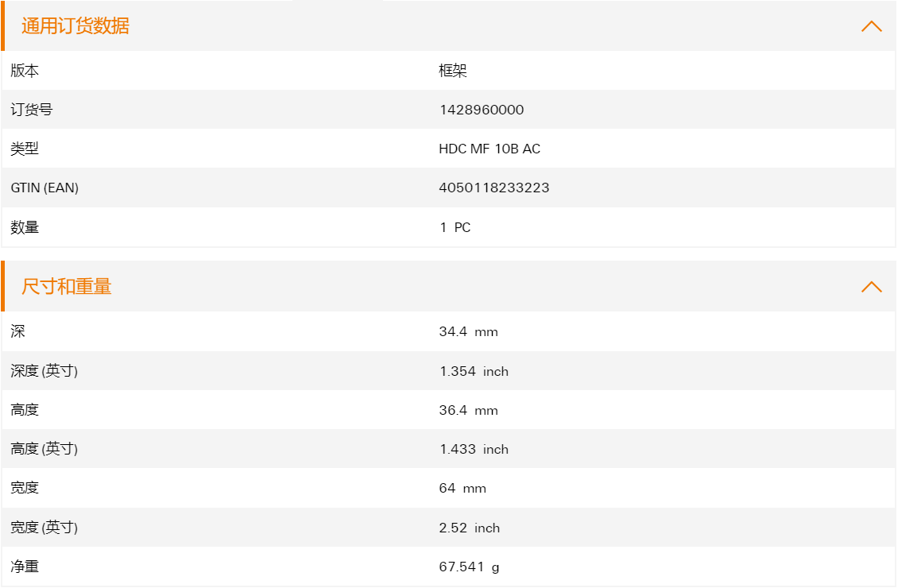Click the 框架 version value
Image resolution: width=898 pixels, height=588 pixels.
(452, 71)
